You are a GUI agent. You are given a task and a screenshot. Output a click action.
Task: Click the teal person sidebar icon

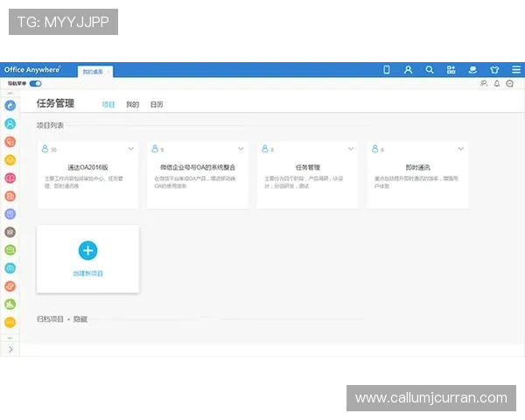10,123
